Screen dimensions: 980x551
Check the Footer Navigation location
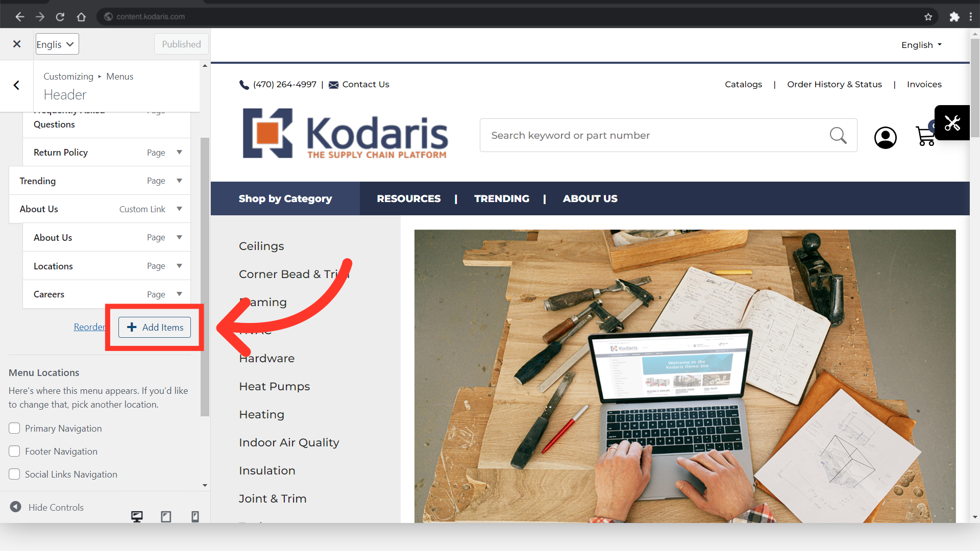tap(14, 451)
